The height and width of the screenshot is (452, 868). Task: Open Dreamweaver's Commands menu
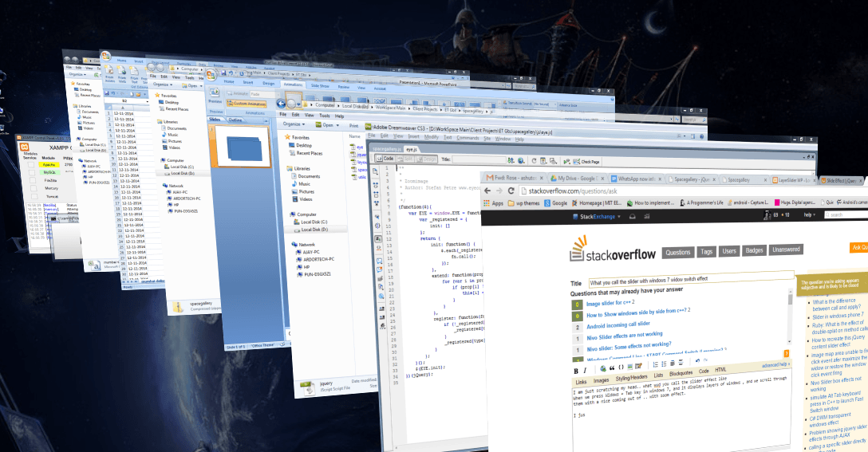coord(468,137)
